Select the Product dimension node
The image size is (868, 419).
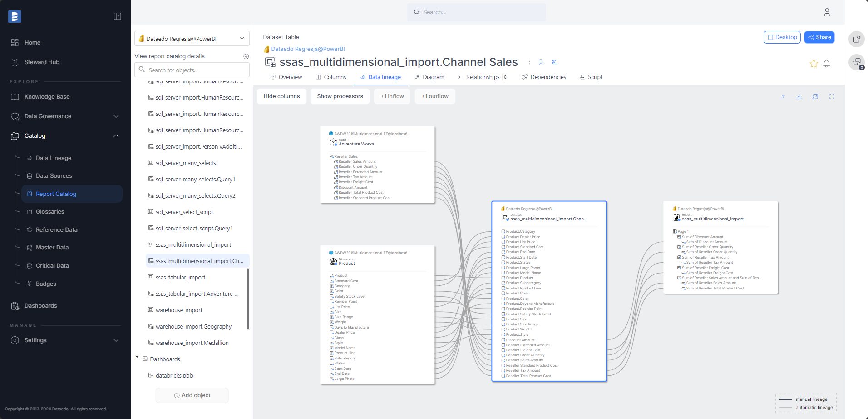coord(377,315)
